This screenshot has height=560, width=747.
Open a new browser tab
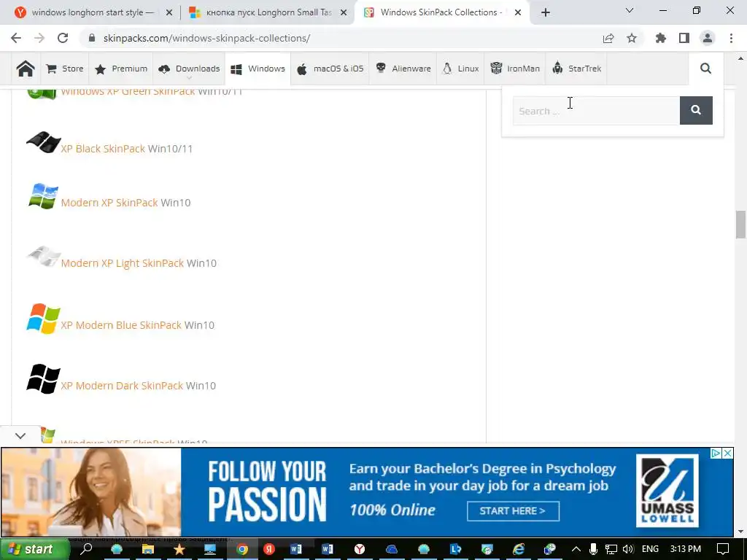(x=546, y=12)
